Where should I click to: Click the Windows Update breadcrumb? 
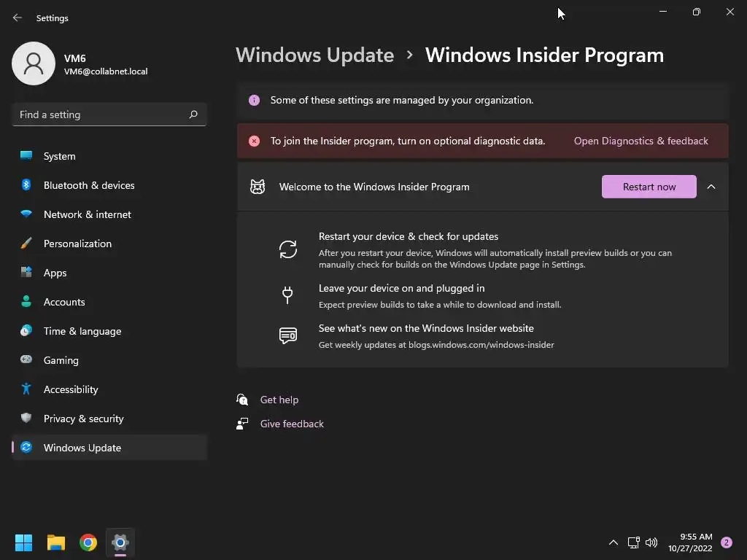314,55
